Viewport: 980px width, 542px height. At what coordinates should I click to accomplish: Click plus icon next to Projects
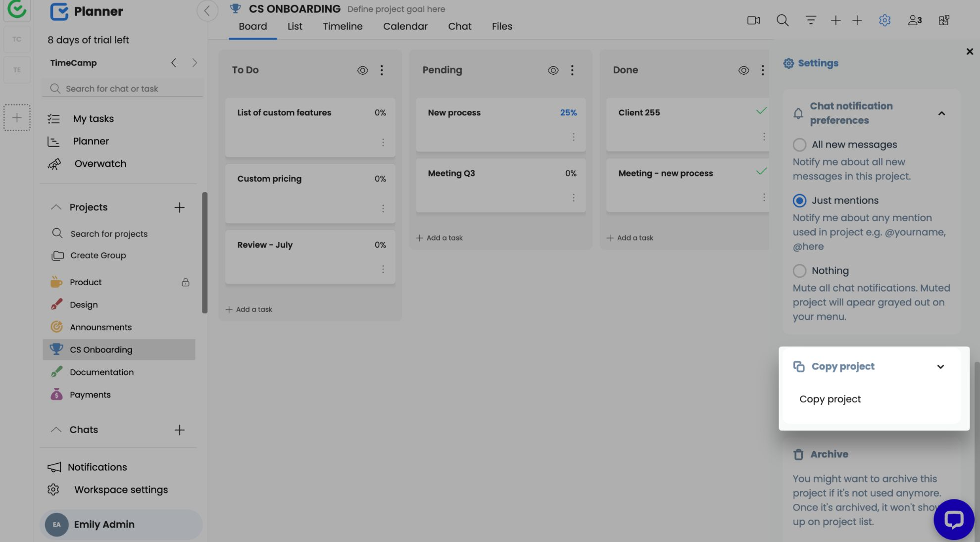(x=179, y=207)
